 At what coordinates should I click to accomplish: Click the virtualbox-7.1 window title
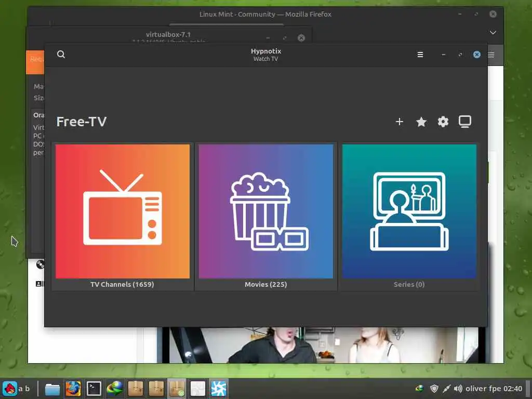168,34
